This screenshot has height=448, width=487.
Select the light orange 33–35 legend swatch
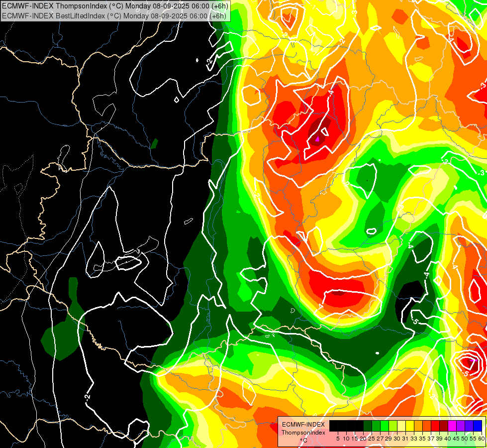(x=418, y=426)
